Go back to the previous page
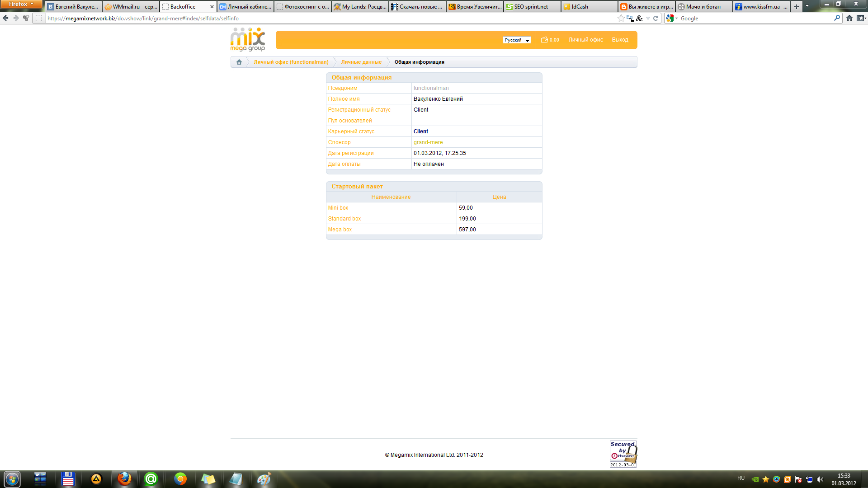This screenshot has width=868, height=488. (5, 19)
